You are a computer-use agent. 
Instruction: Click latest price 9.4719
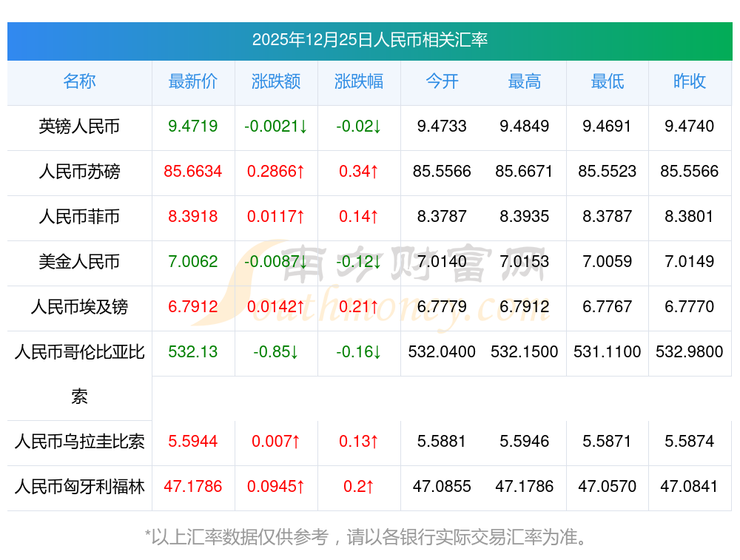(x=193, y=126)
